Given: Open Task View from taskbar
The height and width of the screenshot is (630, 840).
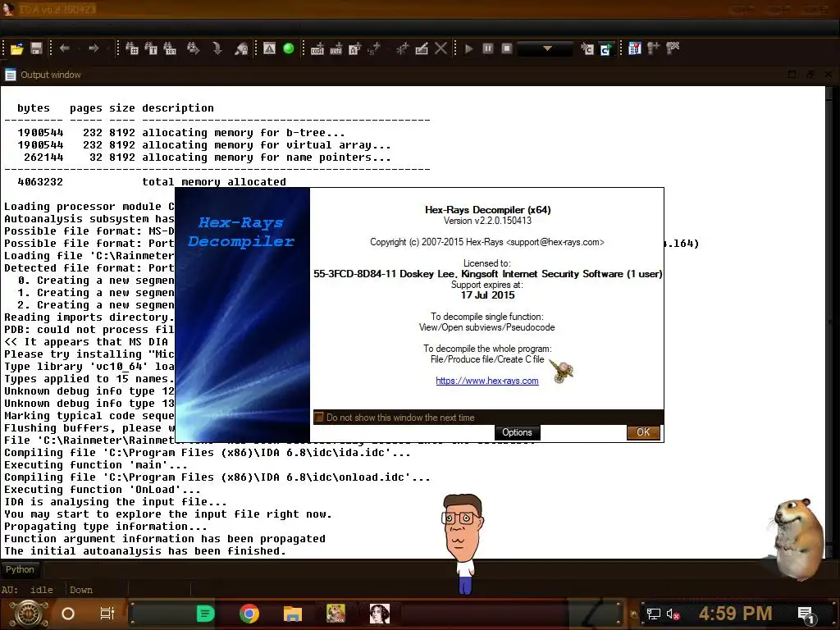Looking at the screenshot, I should tap(107, 614).
